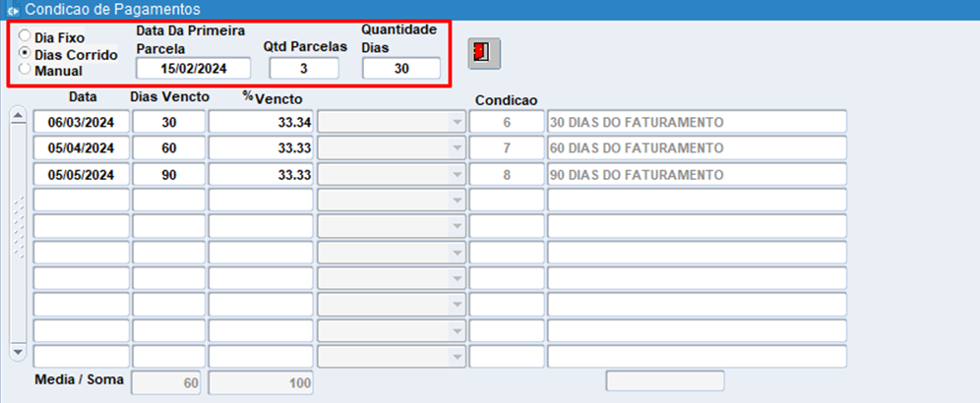Open dropdown in the first row
Screen dimensions: 980x403
(x=456, y=123)
